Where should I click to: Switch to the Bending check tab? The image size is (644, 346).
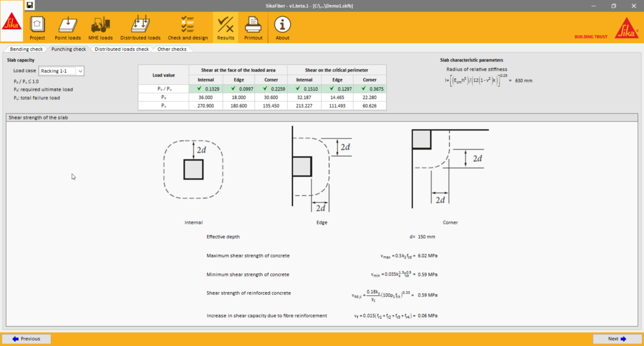pos(26,49)
